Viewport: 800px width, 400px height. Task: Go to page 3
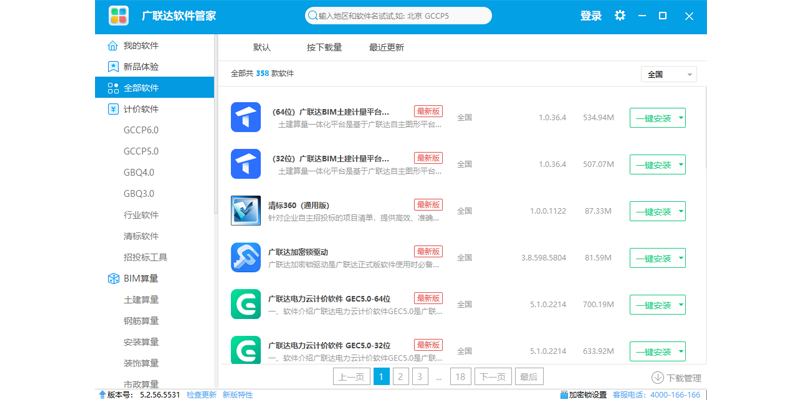point(420,377)
